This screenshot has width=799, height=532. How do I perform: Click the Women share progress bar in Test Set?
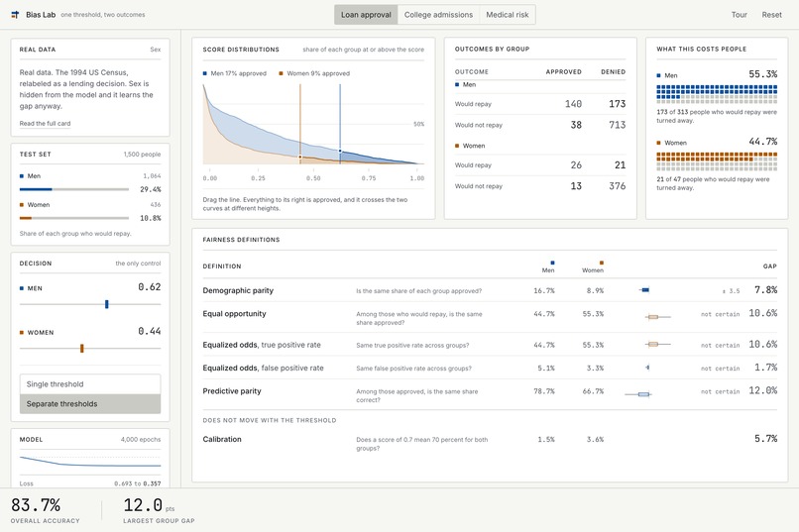point(74,218)
